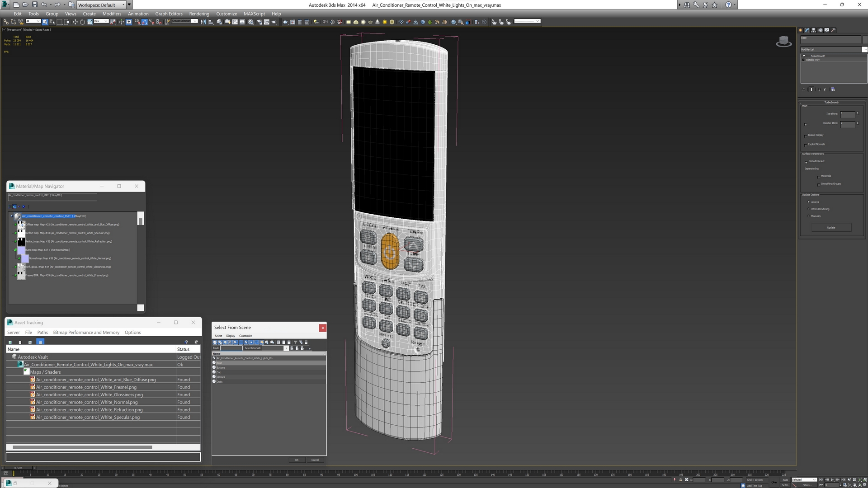Viewport: 868px width, 488px height.
Task: Toggle Smooth Result checkbox in TurboSmooth
Action: tap(806, 162)
